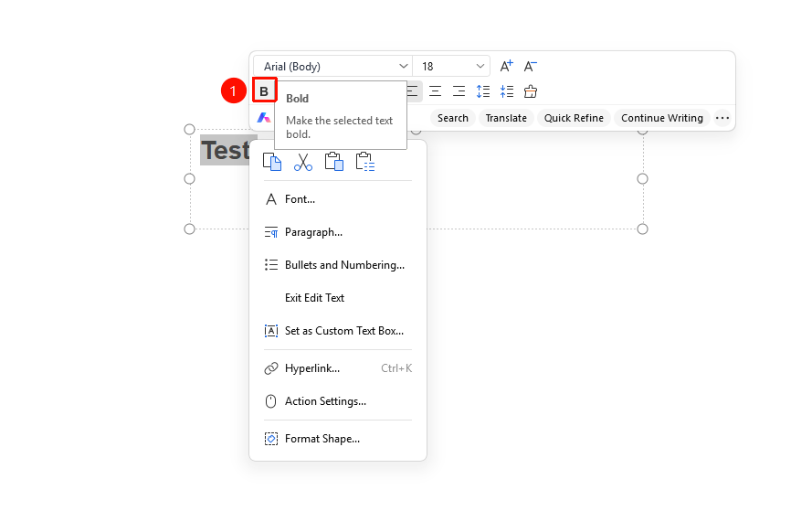Right-align the selected text

coord(459,91)
